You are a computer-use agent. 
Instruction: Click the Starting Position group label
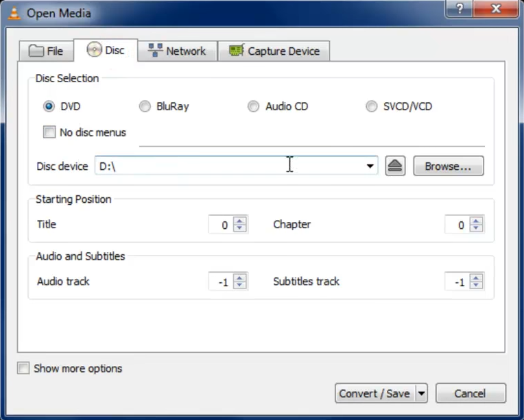pyautogui.click(x=73, y=199)
